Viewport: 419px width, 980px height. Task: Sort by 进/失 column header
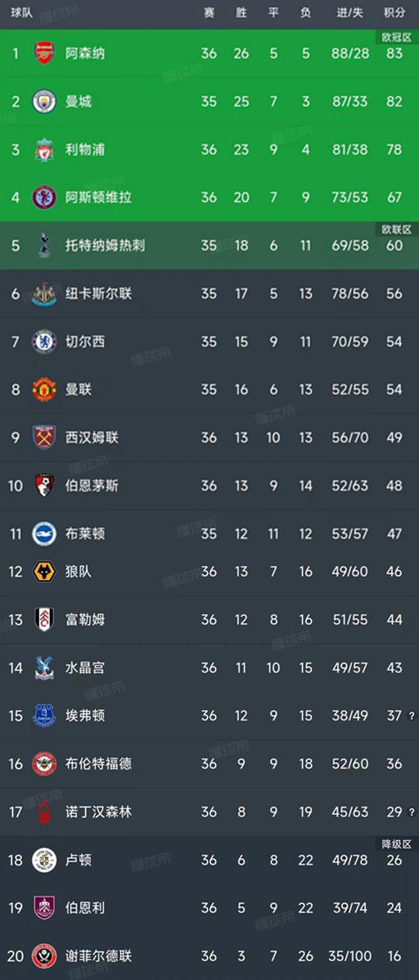point(349,13)
